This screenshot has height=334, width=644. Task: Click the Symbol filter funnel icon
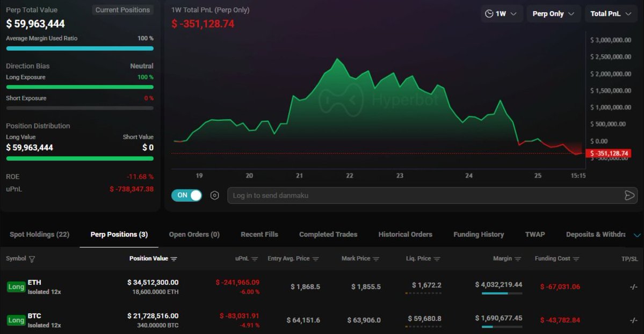click(32, 259)
